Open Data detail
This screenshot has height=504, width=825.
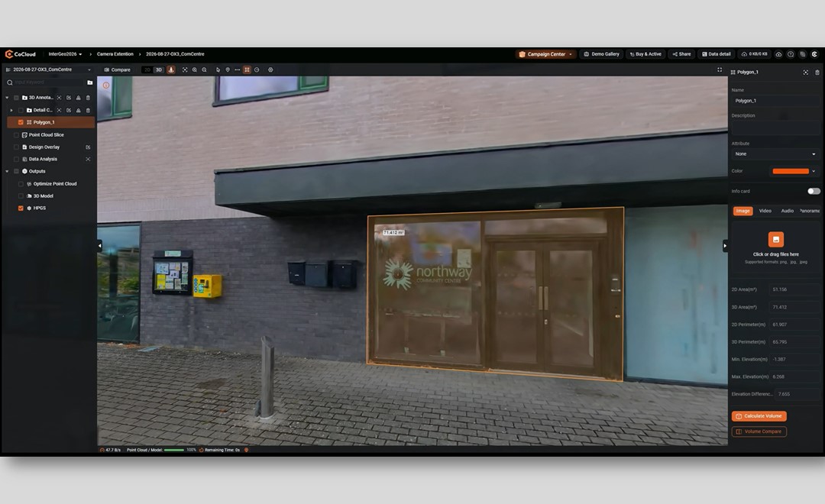716,54
